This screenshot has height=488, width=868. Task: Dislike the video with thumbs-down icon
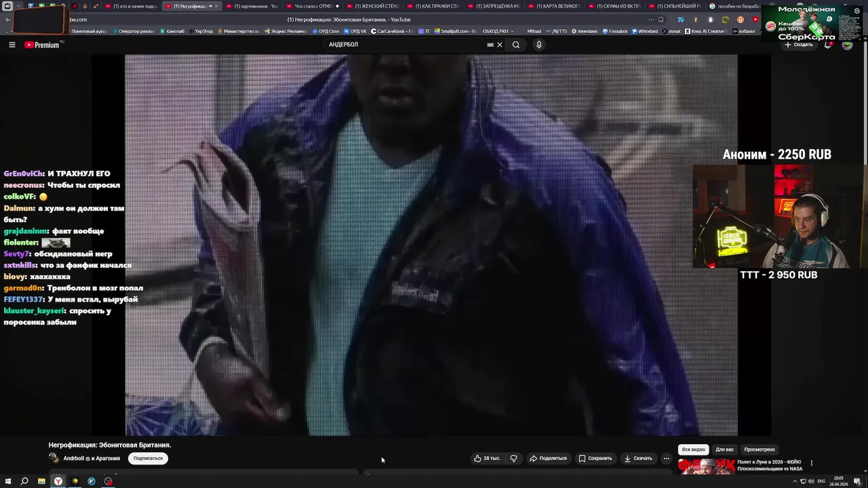pos(513,458)
